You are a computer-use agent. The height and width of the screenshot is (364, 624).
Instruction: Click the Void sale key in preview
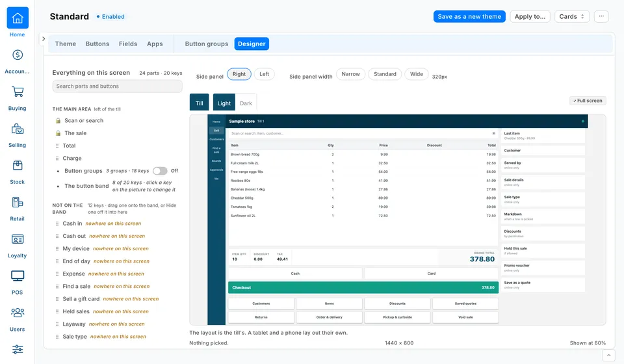(x=465, y=317)
